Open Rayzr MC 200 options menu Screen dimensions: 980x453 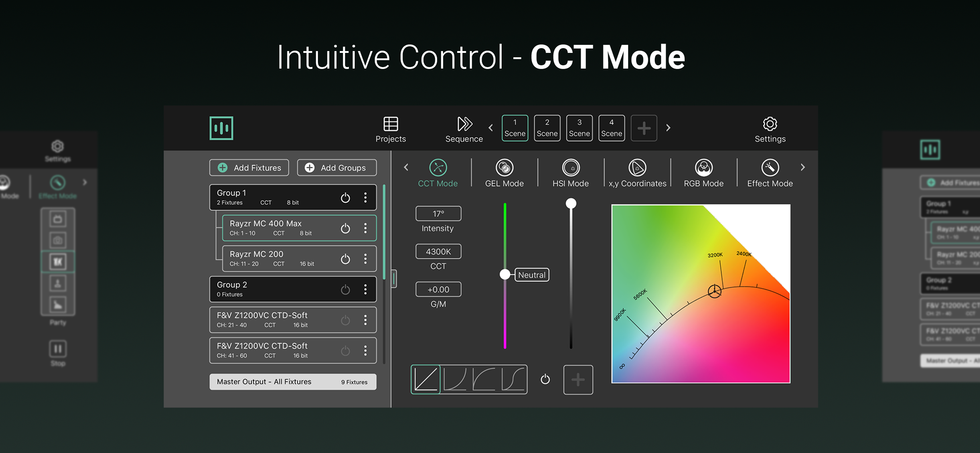365,259
